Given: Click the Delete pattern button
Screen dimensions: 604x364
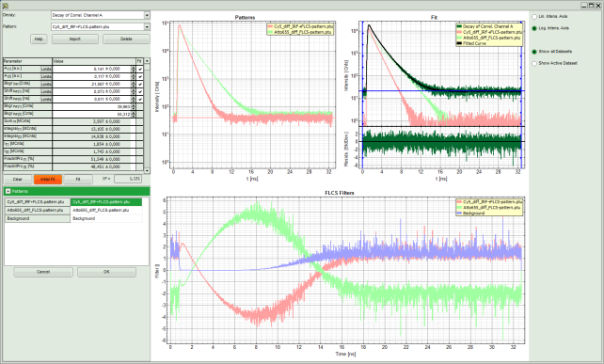Looking at the screenshot, I should coord(126,39).
